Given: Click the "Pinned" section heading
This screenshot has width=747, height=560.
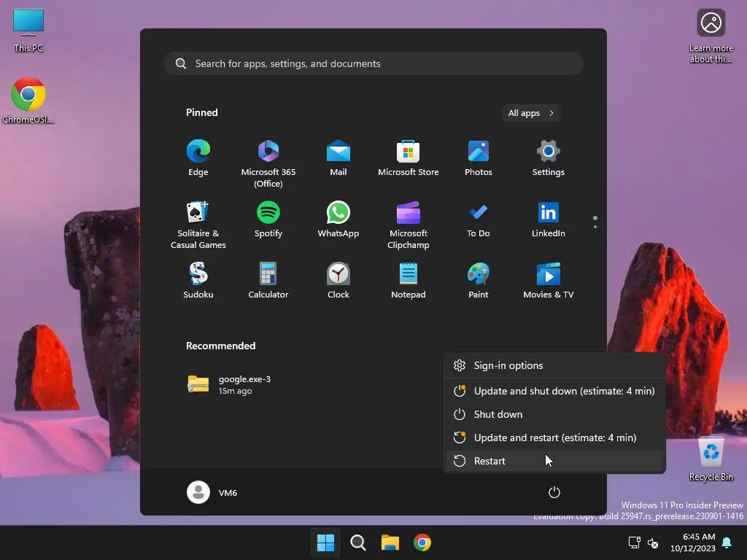Looking at the screenshot, I should coord(202,112).
